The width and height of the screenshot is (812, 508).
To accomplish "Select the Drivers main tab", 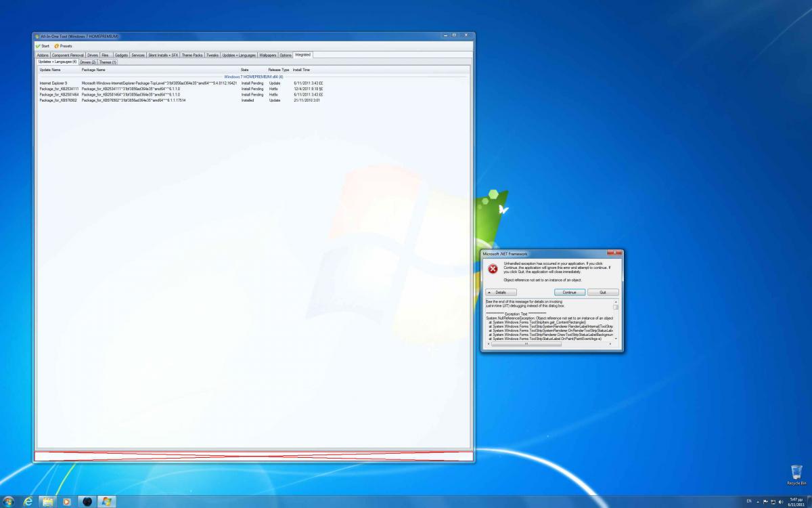I will [x=93, y=55].
